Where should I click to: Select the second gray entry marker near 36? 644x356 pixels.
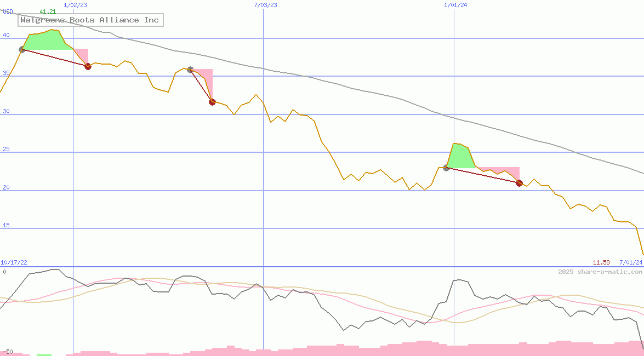tap(190, 70)
